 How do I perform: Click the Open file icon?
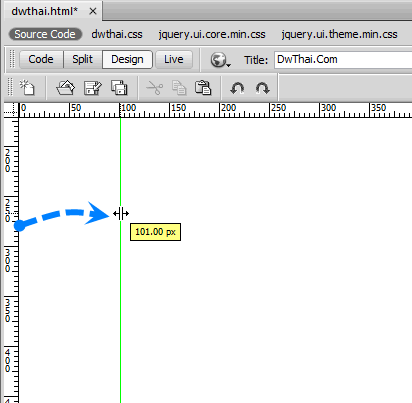(x=66, y=88)
